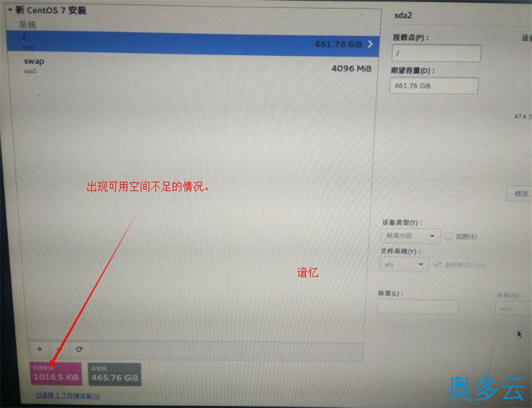532x408 pixels.
Task: Toggle the 加密 encrypt checkbox
Action: (448, 236)
